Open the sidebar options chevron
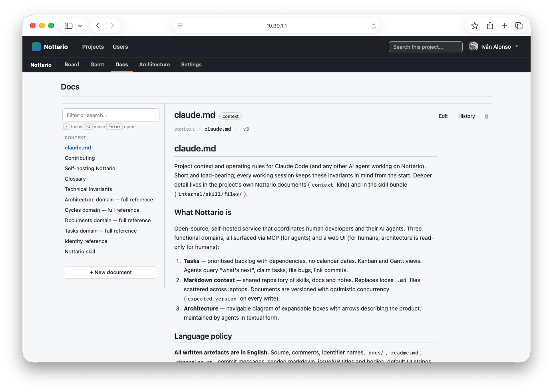 coord(80,26)
